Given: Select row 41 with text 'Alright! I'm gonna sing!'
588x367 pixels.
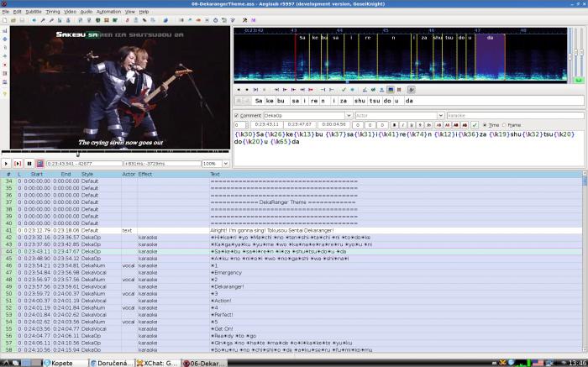Looking at the screenshot, I should (291, 230).
